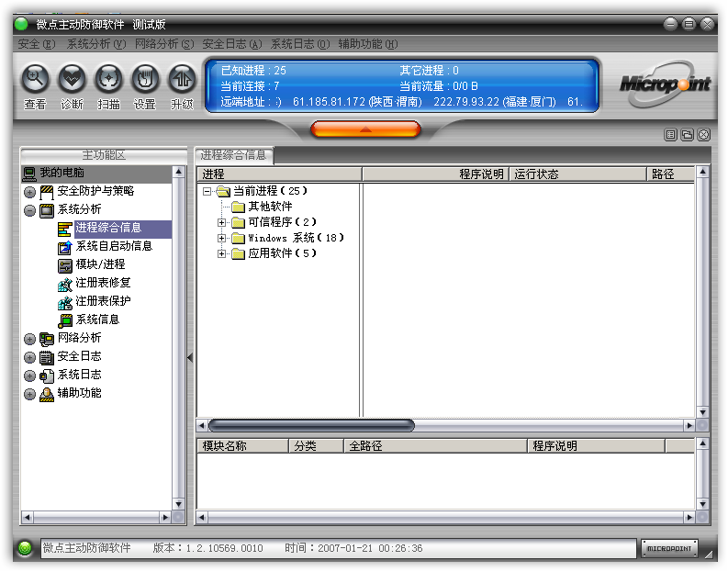Click the 系统自启动信息 icon
The height and width of the screenshot is (572, 728).
[65, 247]
